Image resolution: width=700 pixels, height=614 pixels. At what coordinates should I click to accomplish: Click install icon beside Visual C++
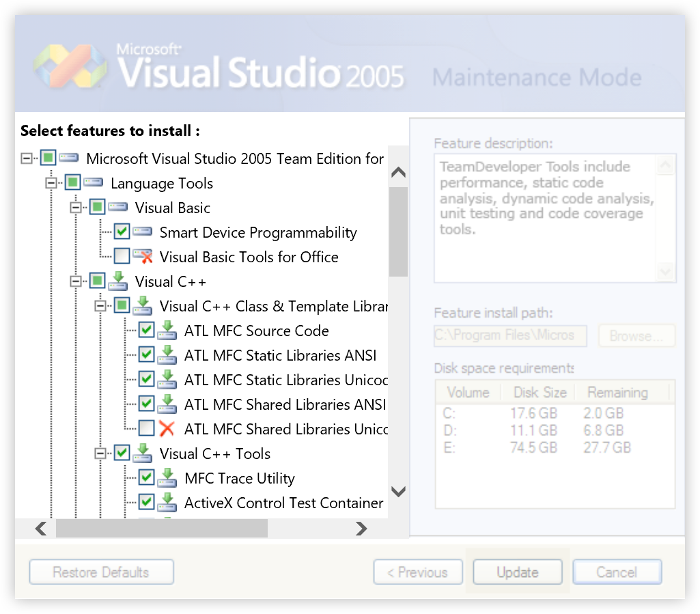point(118,281)
